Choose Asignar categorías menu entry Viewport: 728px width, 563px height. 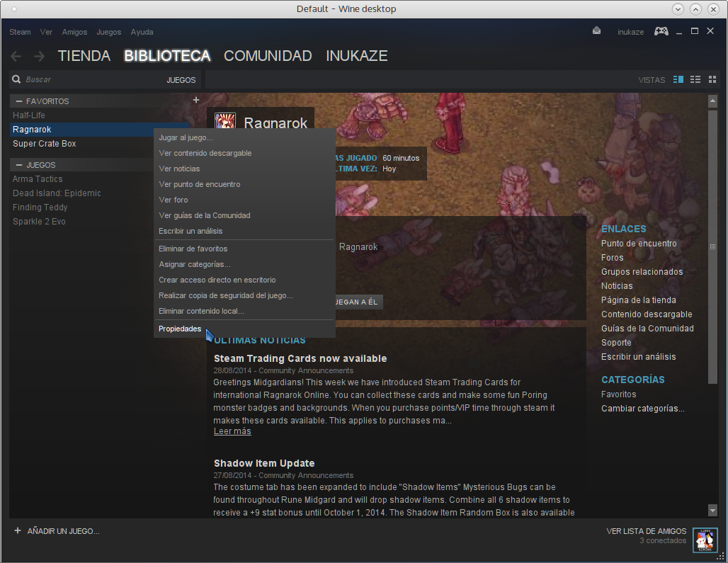pyautogui.click(x=244, y=264)
